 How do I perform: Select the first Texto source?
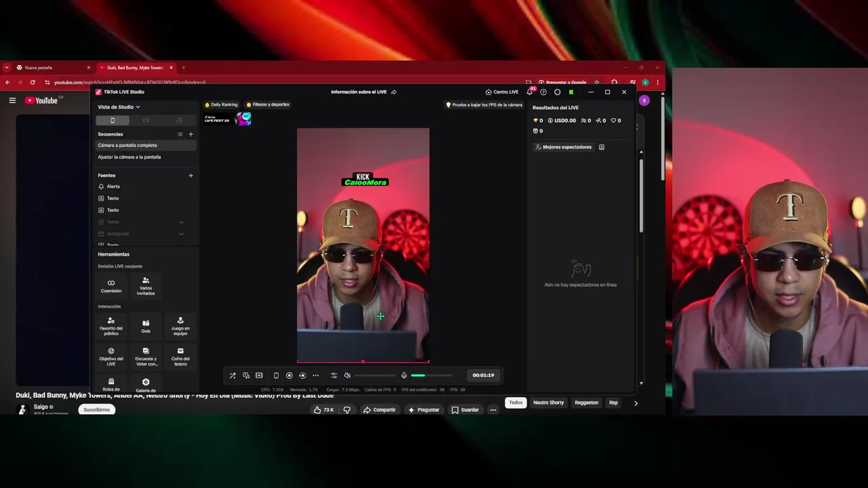145,199
